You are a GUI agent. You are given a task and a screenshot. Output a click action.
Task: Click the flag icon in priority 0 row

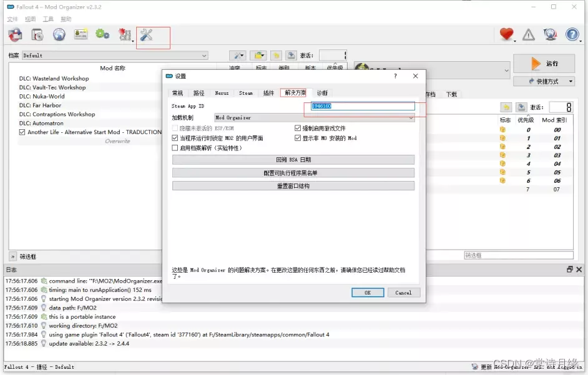502,130
